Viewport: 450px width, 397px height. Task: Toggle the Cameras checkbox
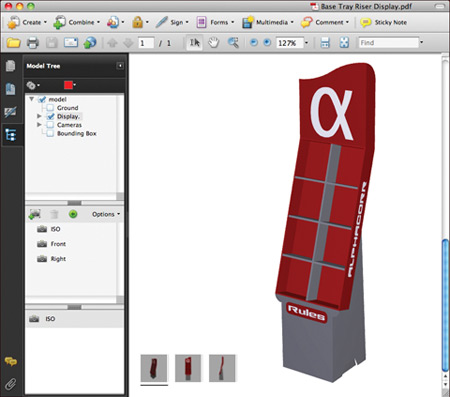pyautogui.click(x=50, y=125)
